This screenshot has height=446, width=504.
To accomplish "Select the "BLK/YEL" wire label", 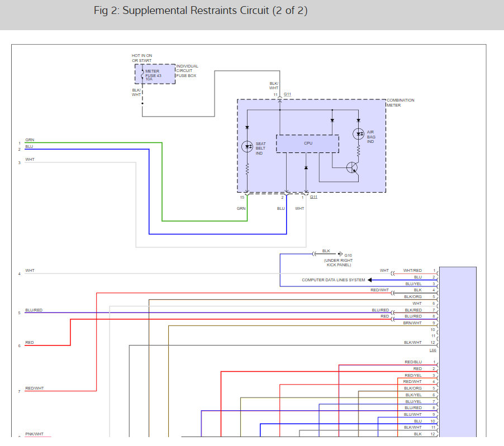I will 413,395.
